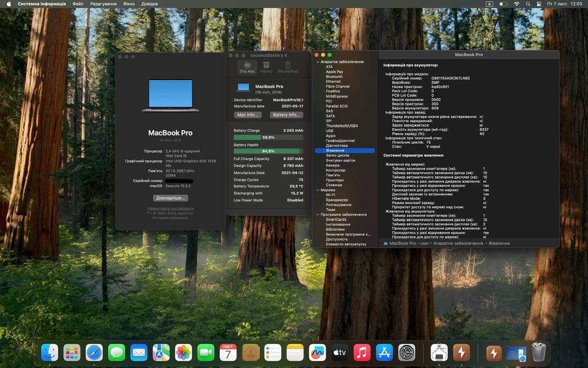
Task: Open Нормативна сертифікація link
Action: click(171, 208)
